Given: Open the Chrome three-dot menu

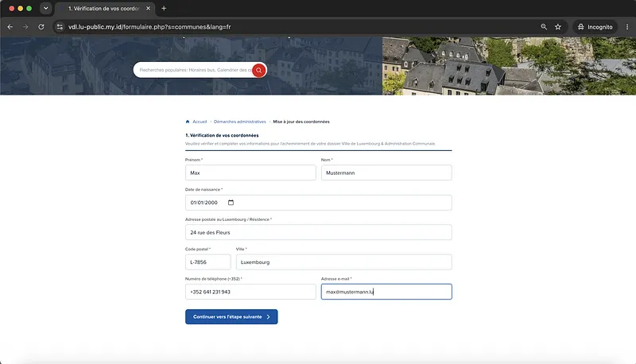Looking at the screenshot, I should pos(627,27).
